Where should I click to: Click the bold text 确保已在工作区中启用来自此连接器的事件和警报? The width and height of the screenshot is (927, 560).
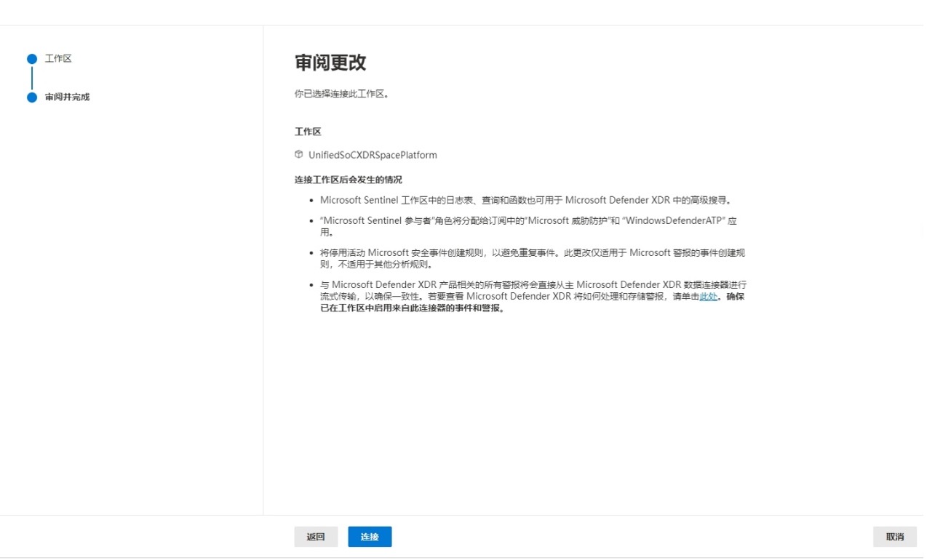(x=533, y=302)
